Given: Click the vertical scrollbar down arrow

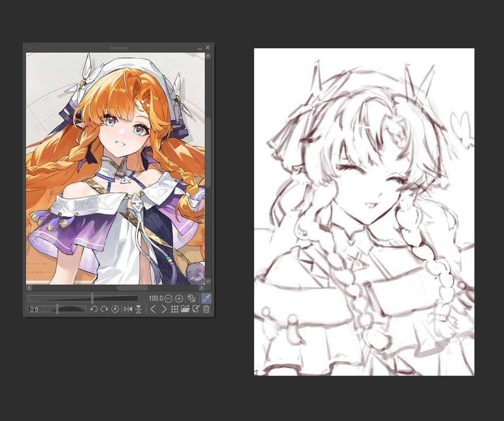Looking at the screenshot, I should click(208, 281).
